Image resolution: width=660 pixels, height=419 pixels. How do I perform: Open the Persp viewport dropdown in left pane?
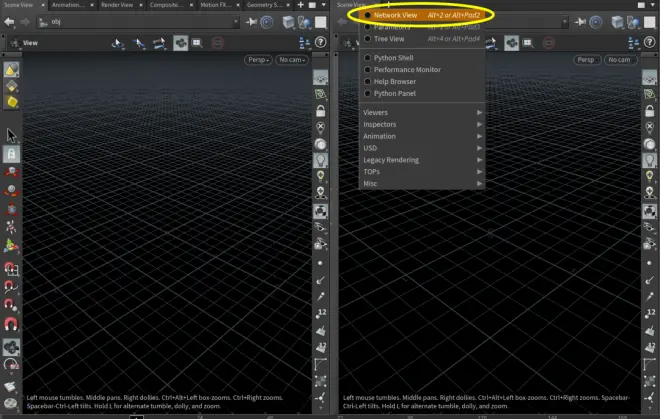point(258,60)
